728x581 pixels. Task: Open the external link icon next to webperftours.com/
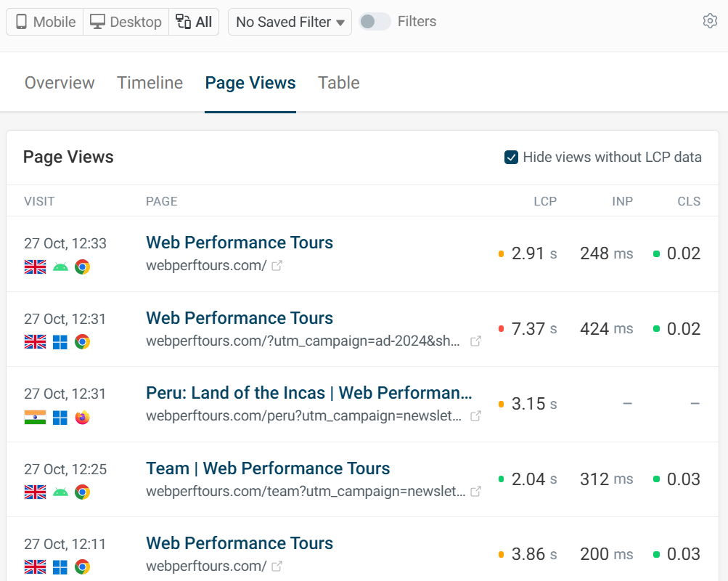(277, 267)
